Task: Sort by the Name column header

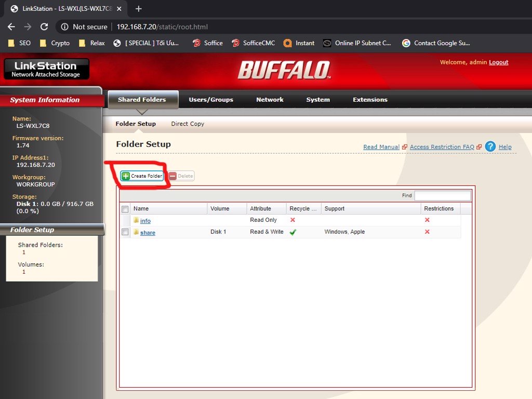Action: click(x=169, y=209)
